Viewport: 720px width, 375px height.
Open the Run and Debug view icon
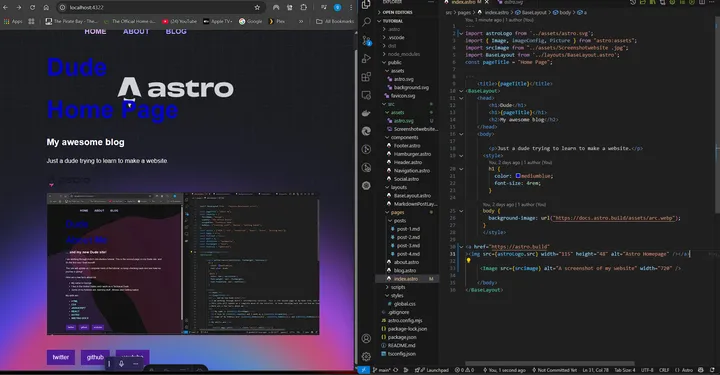click(x=366, y=58)
